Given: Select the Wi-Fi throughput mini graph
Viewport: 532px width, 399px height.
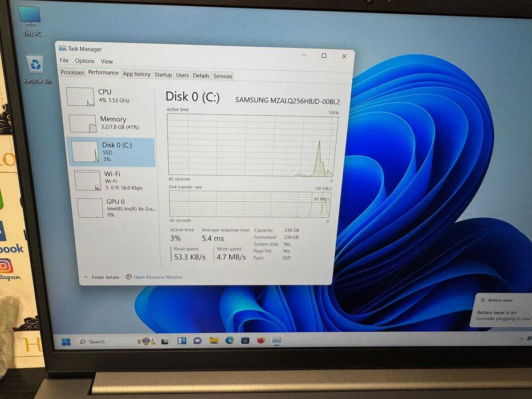Looking at the screenshot, I should coord(88,180).
